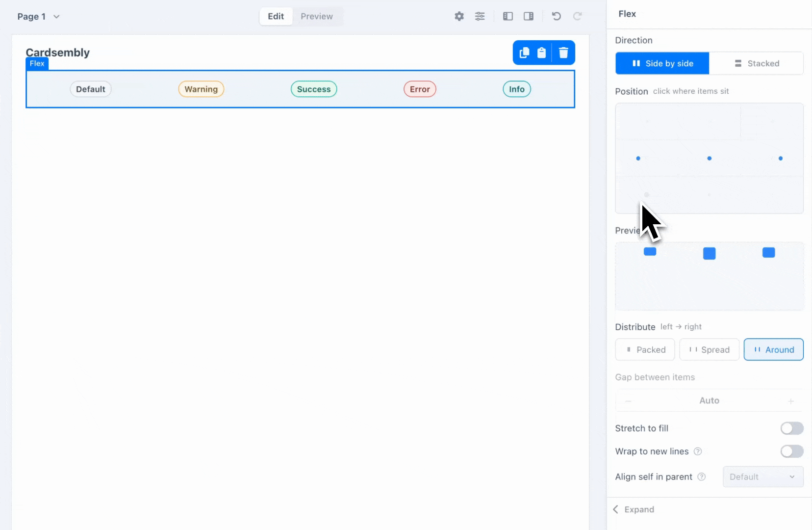Click the Info badge
Screen dimensions: 812x530
[517, 89]
